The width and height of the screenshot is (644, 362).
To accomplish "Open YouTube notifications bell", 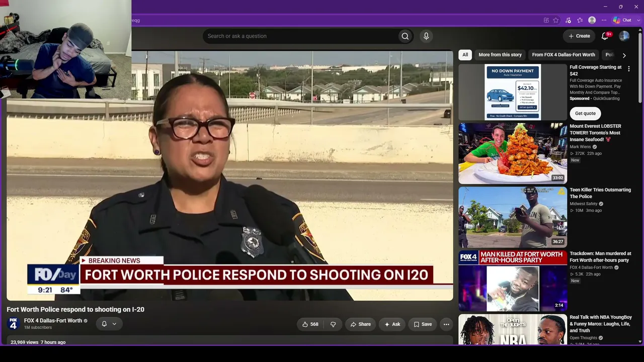I will click(605, 36).
